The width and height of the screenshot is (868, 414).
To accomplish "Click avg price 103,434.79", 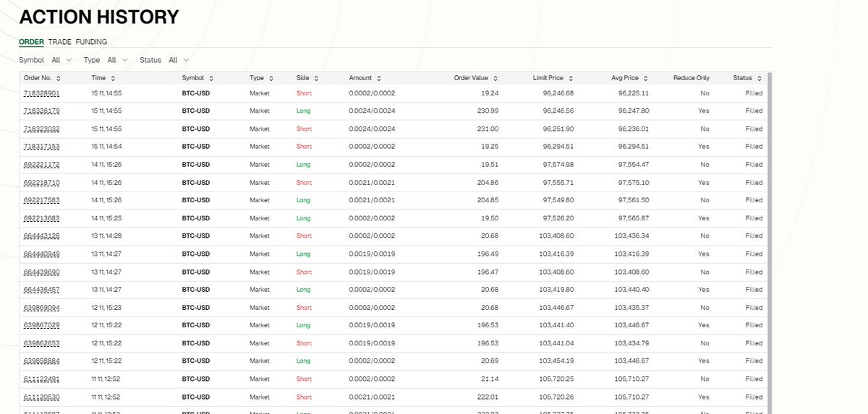I will (x=630, y=343).
